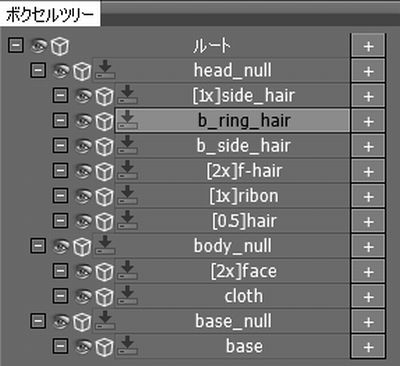Screen dimensions: 400x366
Task: Click the down-arrow icon on b_side_hair
Action: click(127, 144)
